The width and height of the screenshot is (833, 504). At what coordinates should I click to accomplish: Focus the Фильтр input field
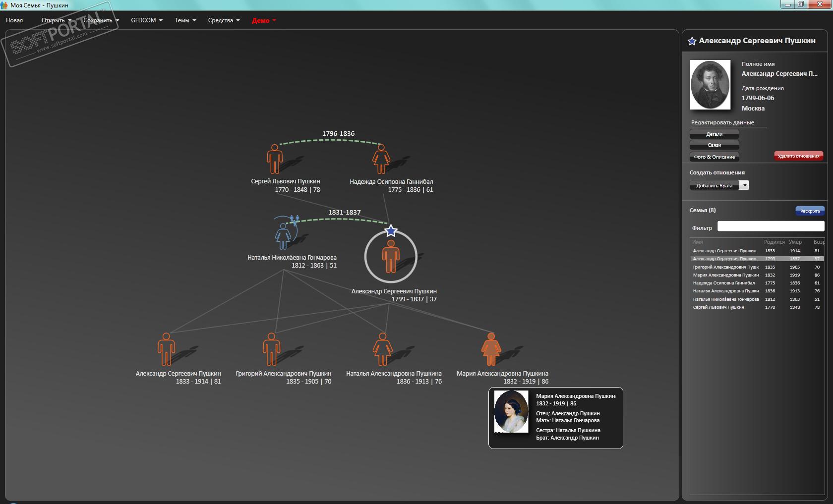click(x=771, y=226)
